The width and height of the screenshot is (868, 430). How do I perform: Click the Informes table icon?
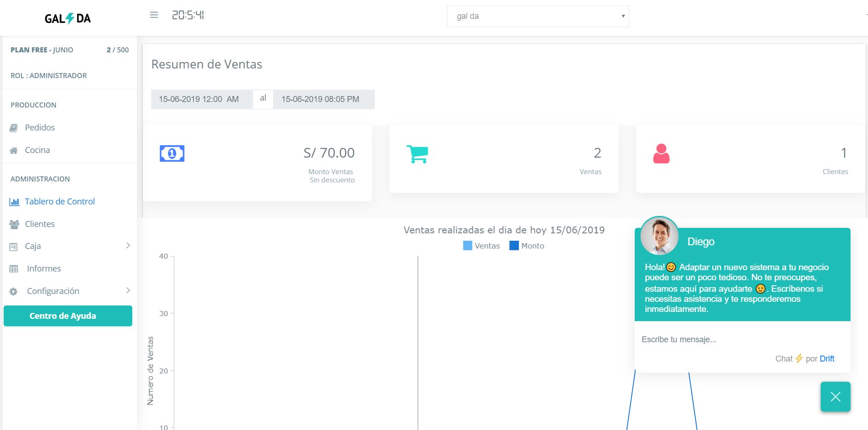[x=14, y=269]
